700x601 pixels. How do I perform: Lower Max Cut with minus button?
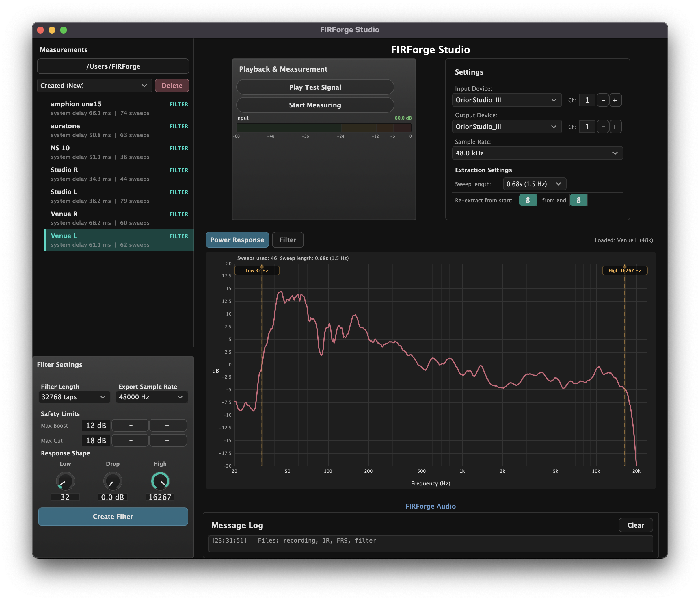131,440
